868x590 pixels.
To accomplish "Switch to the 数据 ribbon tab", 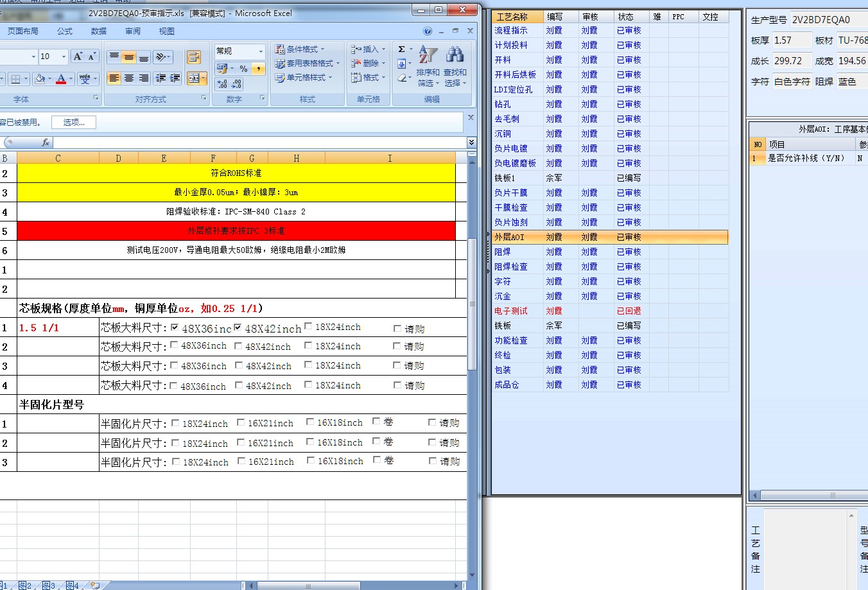I will pos(99,31).
